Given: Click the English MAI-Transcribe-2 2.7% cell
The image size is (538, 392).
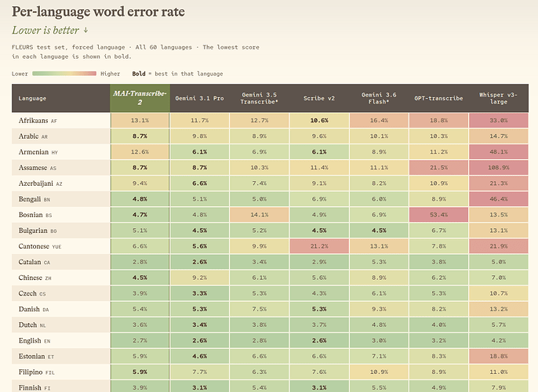Looking at the screenshot, I should 140,340.
